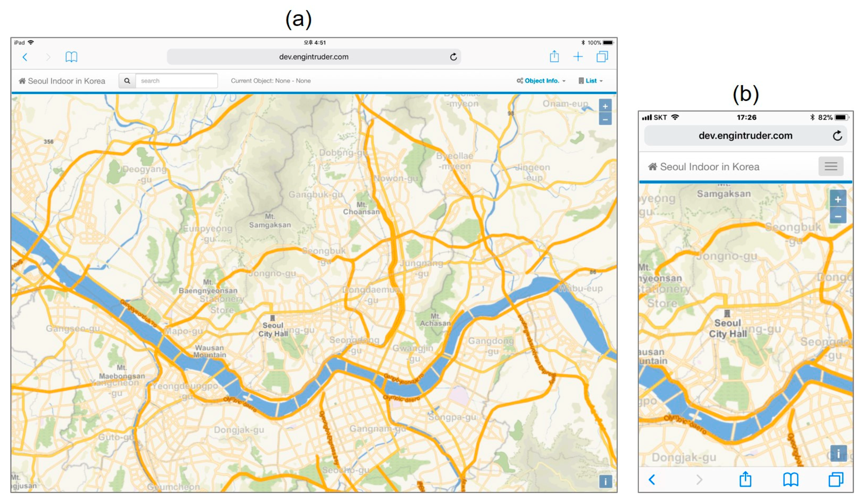Tap the iPad Safari back arrow
Viewport: 864px width, 504px height.
coord(25,57)
